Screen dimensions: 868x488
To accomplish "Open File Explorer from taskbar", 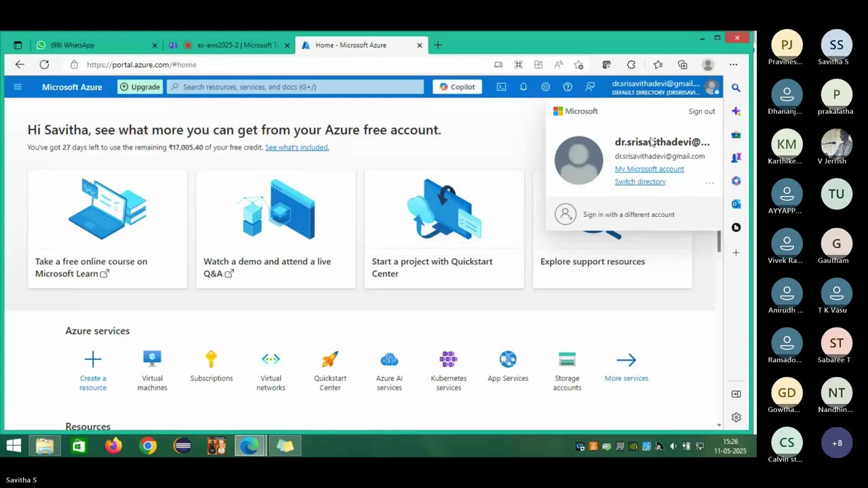I will [45, 445].
